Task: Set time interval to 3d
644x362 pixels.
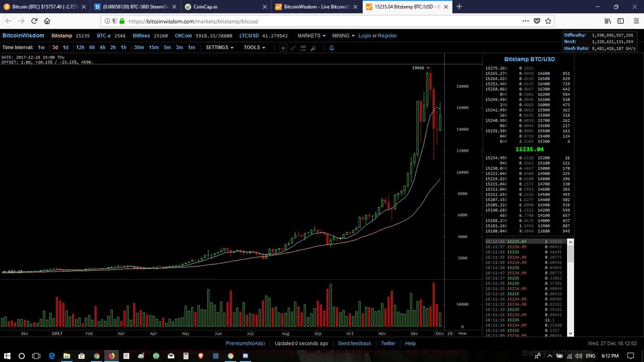Action: click(x=55, y=47)
